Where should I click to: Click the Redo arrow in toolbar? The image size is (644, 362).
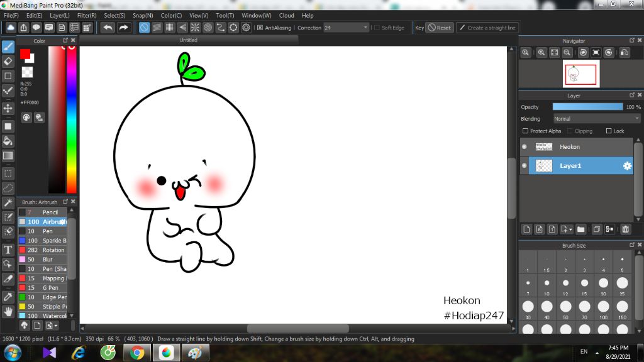pos(123,28)
